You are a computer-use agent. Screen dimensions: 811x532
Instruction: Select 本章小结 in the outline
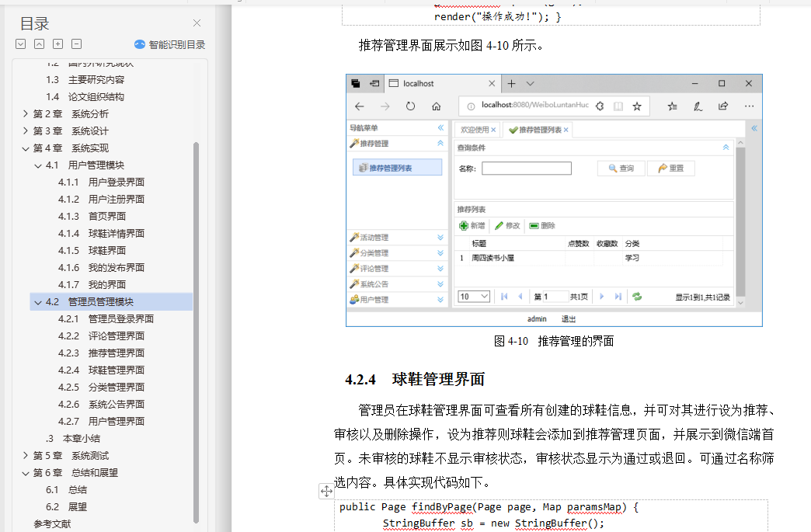pyautogui.click(x=73, y=439)
